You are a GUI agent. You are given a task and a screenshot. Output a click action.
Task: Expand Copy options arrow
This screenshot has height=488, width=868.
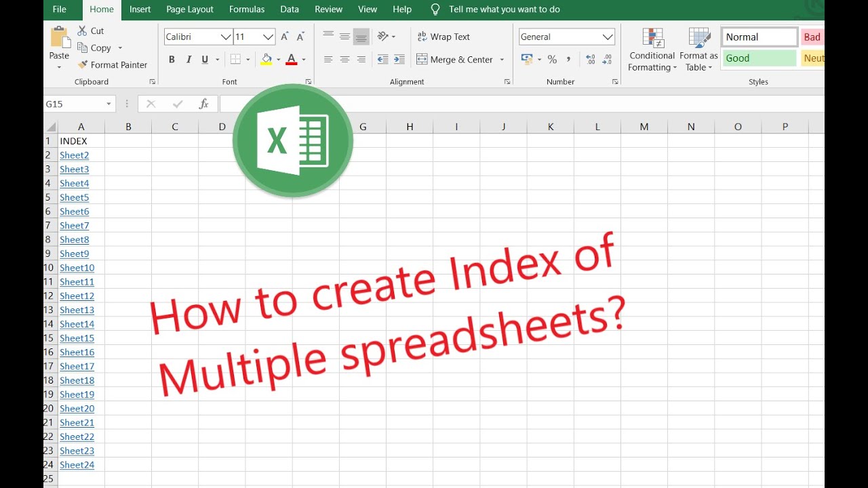coord(120,48)
